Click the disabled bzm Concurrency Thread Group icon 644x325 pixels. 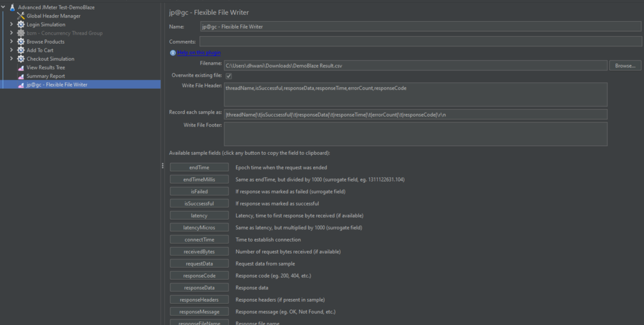(21, 33)
